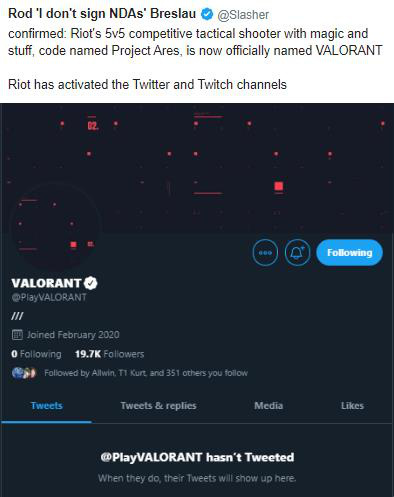Screen dimensions: 394x497
Task: Select the Tweets tab
Action: (46, 406)
